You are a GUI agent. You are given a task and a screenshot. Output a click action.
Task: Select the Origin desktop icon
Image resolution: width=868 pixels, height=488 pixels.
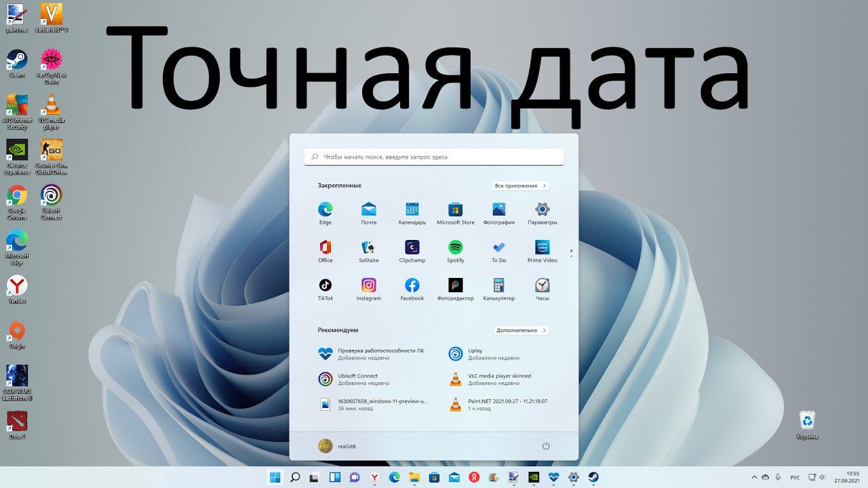point(17,335)
